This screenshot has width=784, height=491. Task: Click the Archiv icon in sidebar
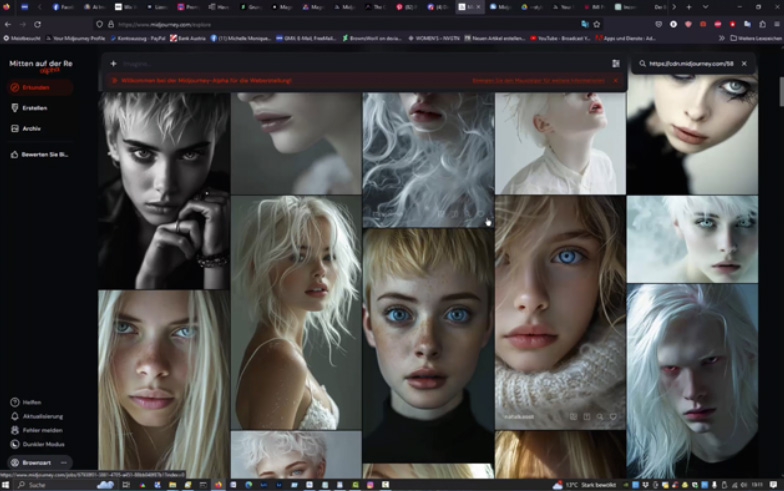[x=15, y=128]
